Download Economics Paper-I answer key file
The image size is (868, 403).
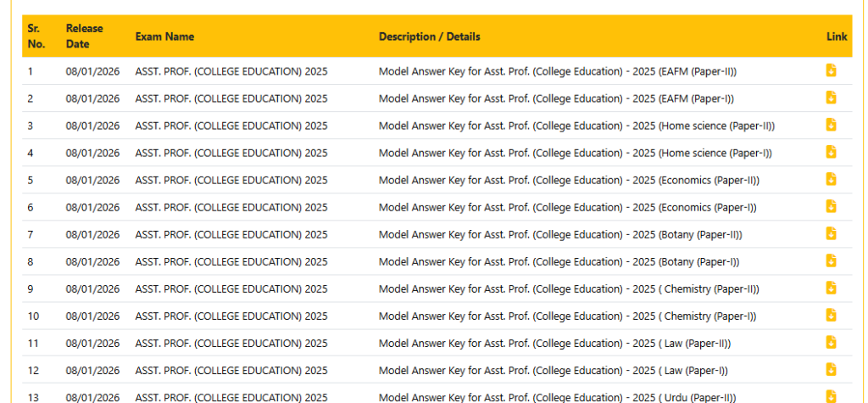[x=831, y=206]
